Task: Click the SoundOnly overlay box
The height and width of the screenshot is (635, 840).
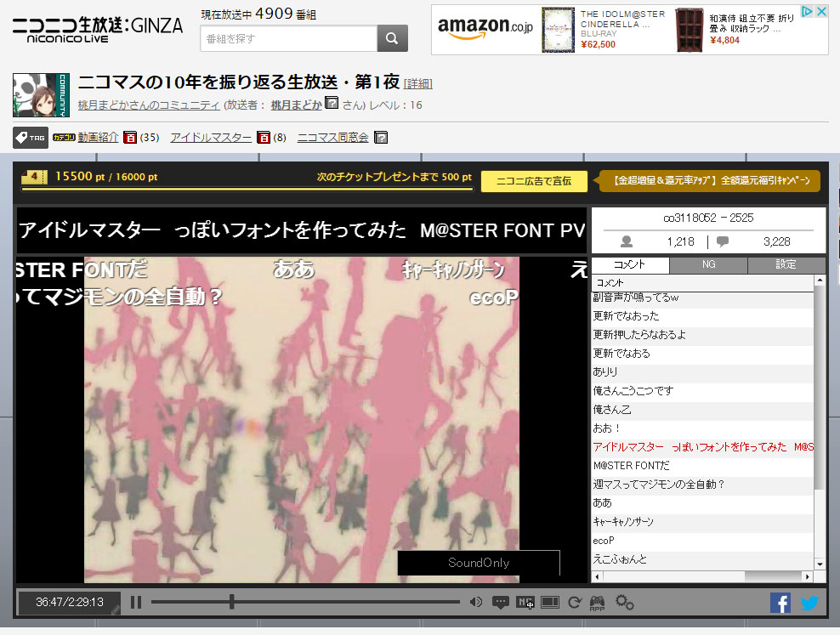Action: [x=479, y=563]
